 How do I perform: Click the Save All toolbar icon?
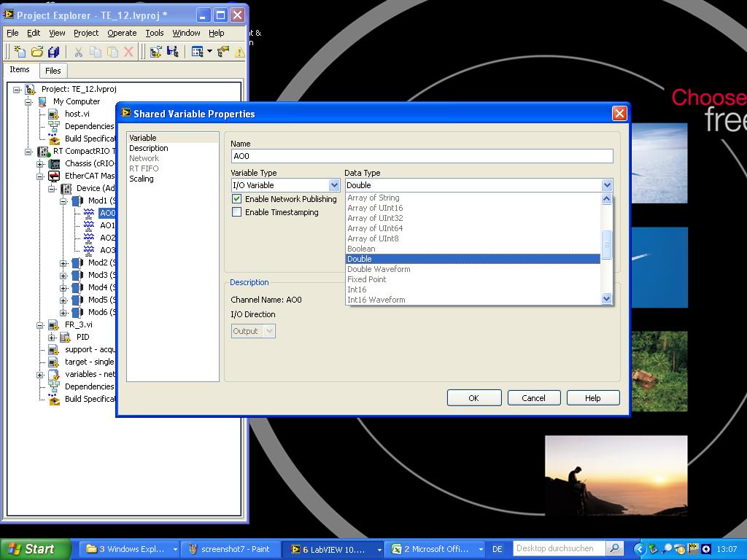(x=53, y=52)
